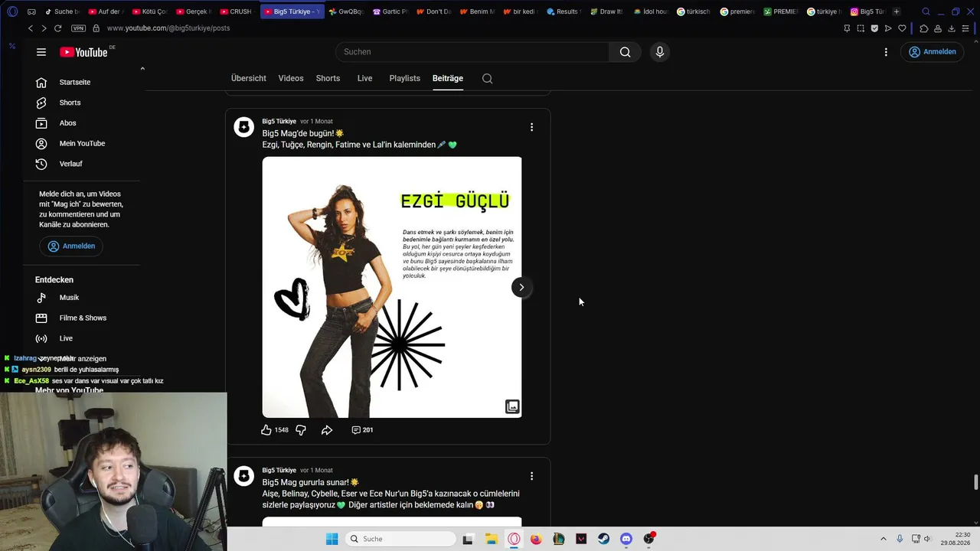This screenshot has height=551, width=980.
Task: Open options menu for the Ezgi Güçlü post
Action: (531, 127)
